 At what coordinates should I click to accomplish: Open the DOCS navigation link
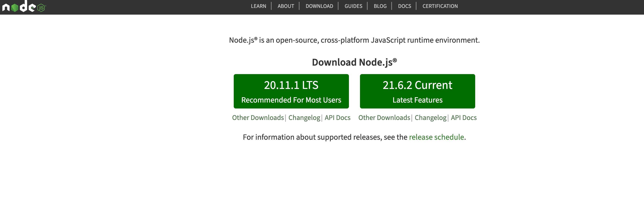[x=404, y=6]
